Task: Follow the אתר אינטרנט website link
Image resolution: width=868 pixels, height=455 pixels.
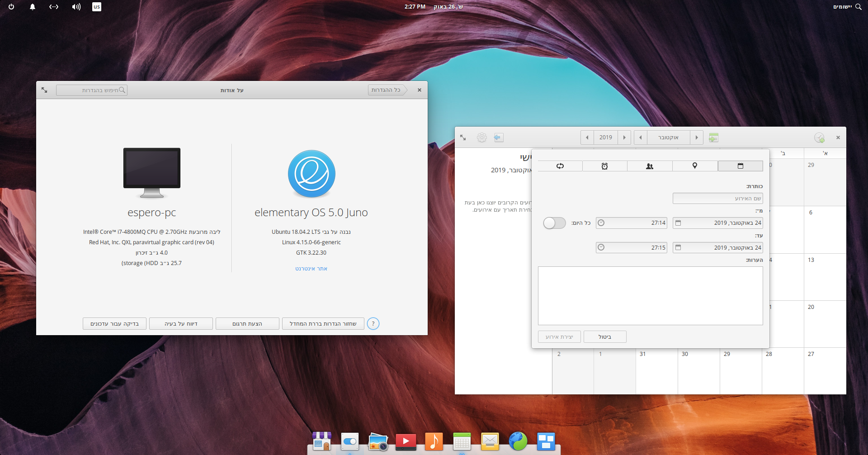Action: pos(311,268)
